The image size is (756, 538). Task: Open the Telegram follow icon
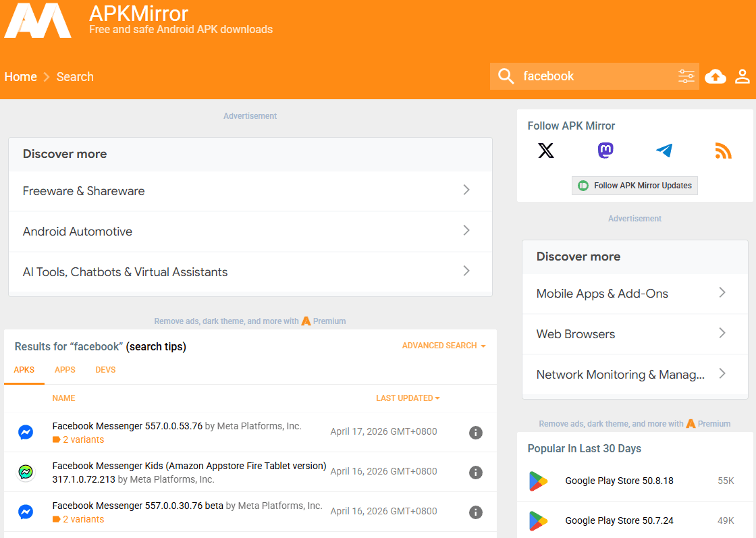[x=664, y=151]
